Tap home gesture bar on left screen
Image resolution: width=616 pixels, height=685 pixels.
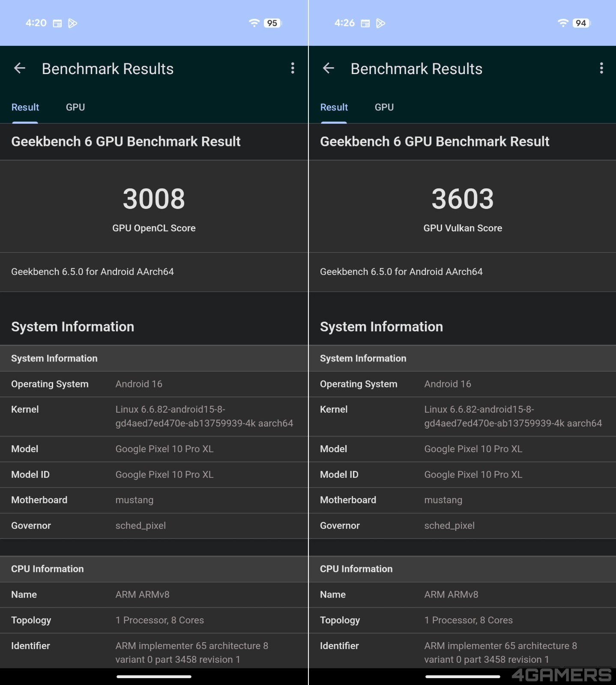point(154,676)
